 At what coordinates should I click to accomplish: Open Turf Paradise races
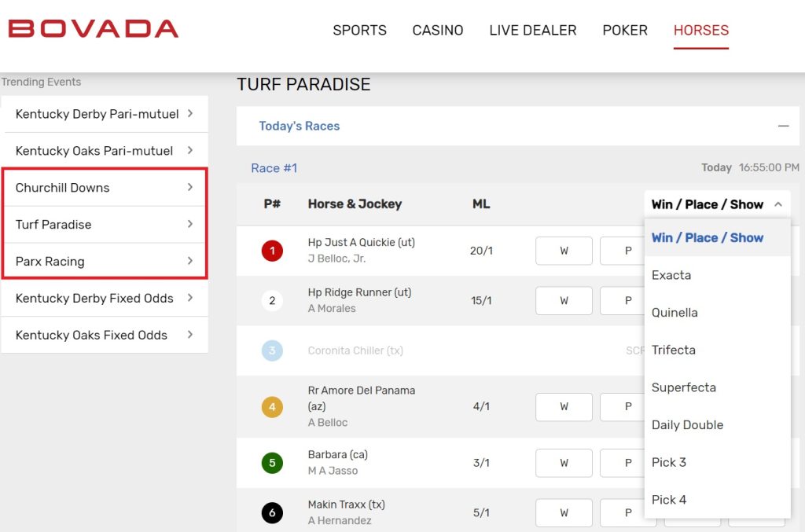click(x=105, y=225)
